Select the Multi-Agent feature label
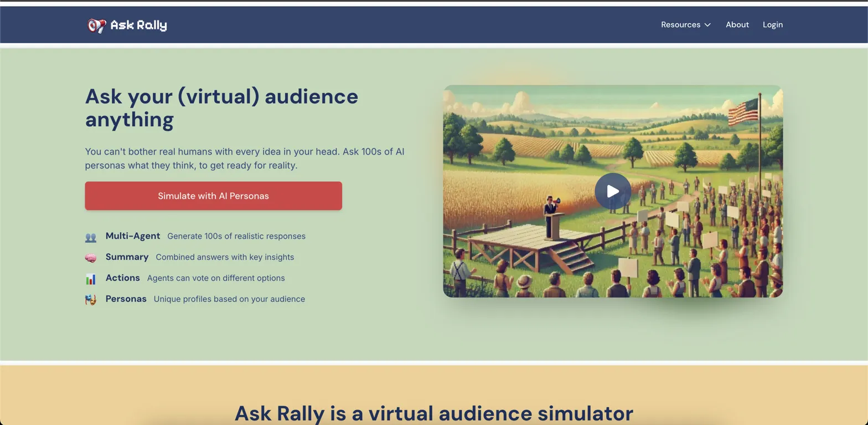868x425 pixels. (133, 235)
